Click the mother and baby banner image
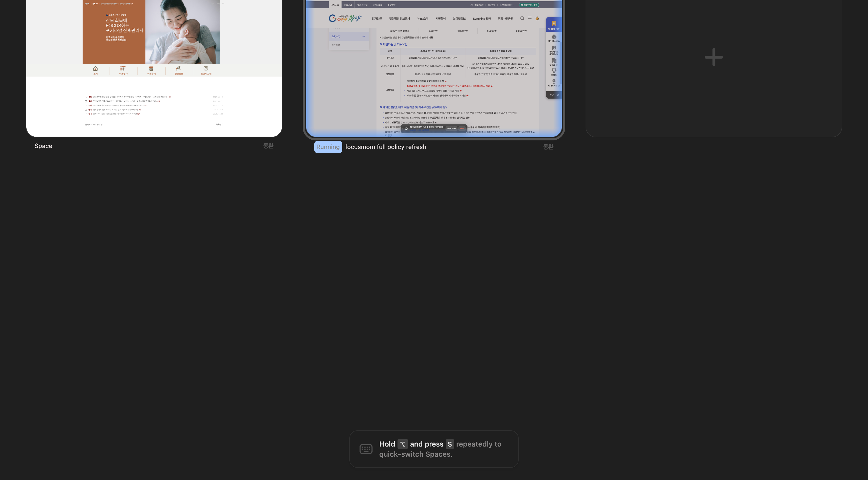Screen dimensions: 868x480 pyautogui.click(x=183, y=32)
